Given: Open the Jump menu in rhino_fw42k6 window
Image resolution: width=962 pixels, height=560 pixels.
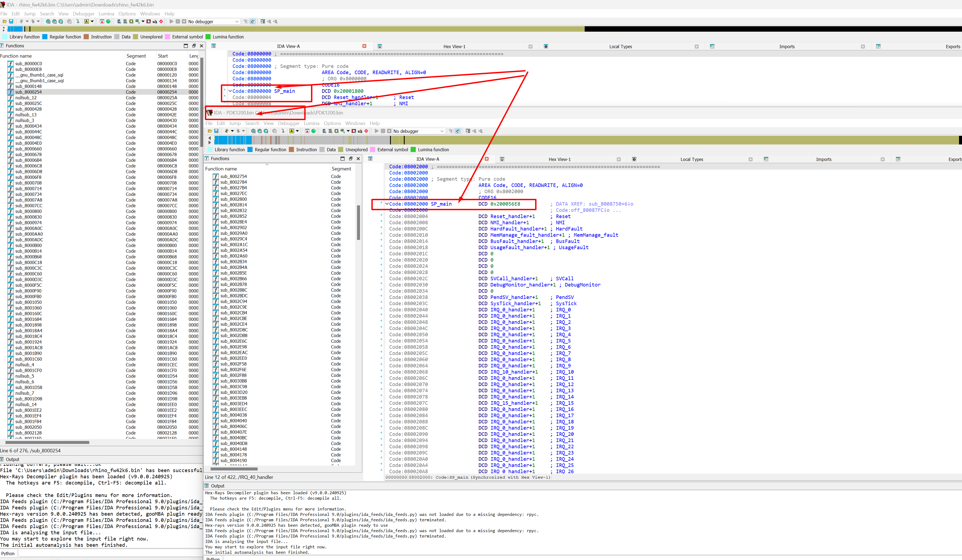Looking at the screenshot, I should (x=30, y=14).
